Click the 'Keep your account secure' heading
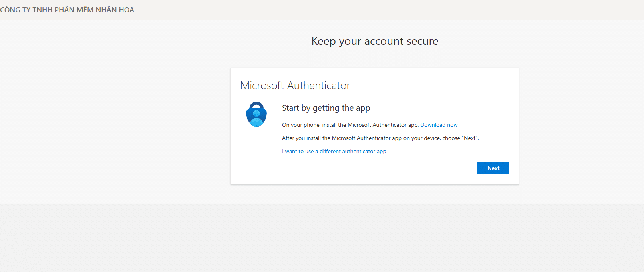This screenshot has width=644, height=272. (x=374, y=41)
